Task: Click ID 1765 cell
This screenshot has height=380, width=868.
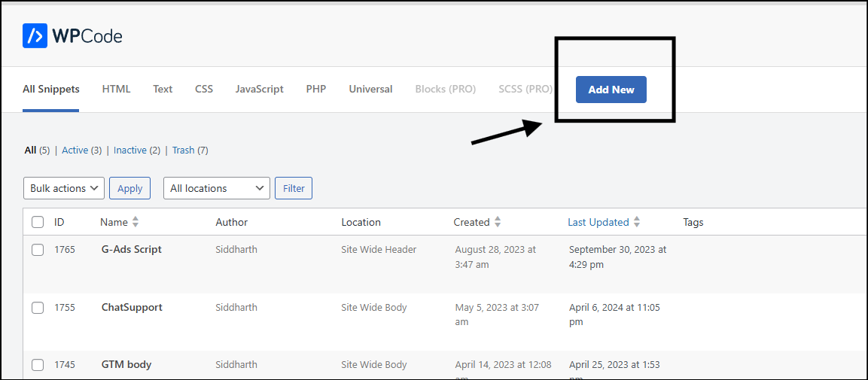Action: pyautogui.click(x=65, y=250)
